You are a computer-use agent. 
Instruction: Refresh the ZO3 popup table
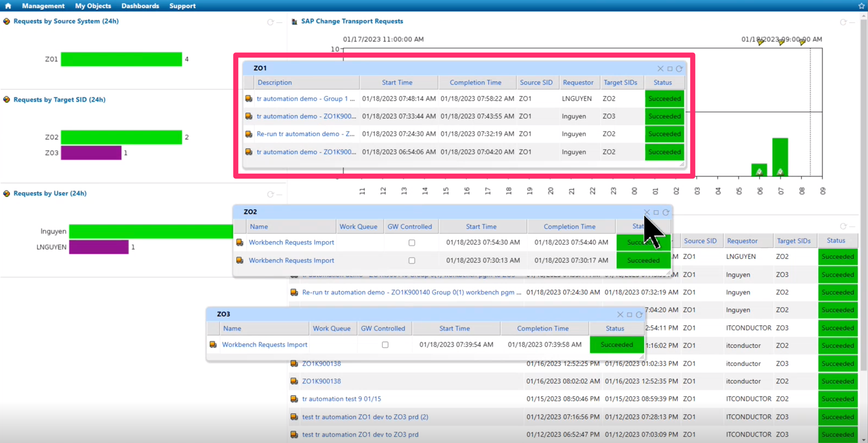pyautogui.click(x=639, y=315)
